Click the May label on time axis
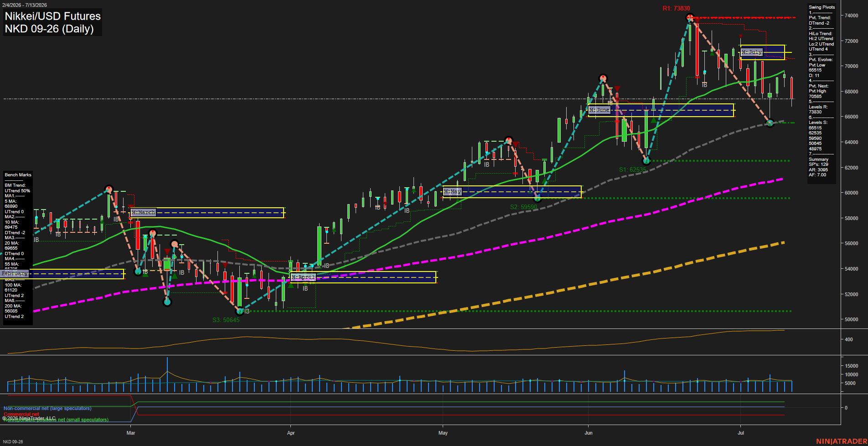The width and height of the screenshot is (868, 446). coord(443,433)
